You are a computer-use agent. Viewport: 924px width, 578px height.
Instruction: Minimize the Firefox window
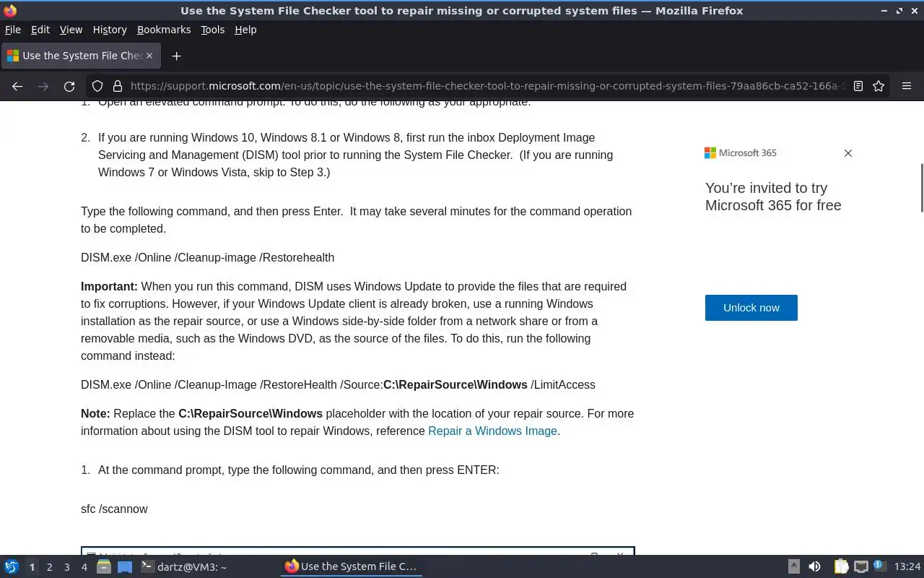coord(885,11)
